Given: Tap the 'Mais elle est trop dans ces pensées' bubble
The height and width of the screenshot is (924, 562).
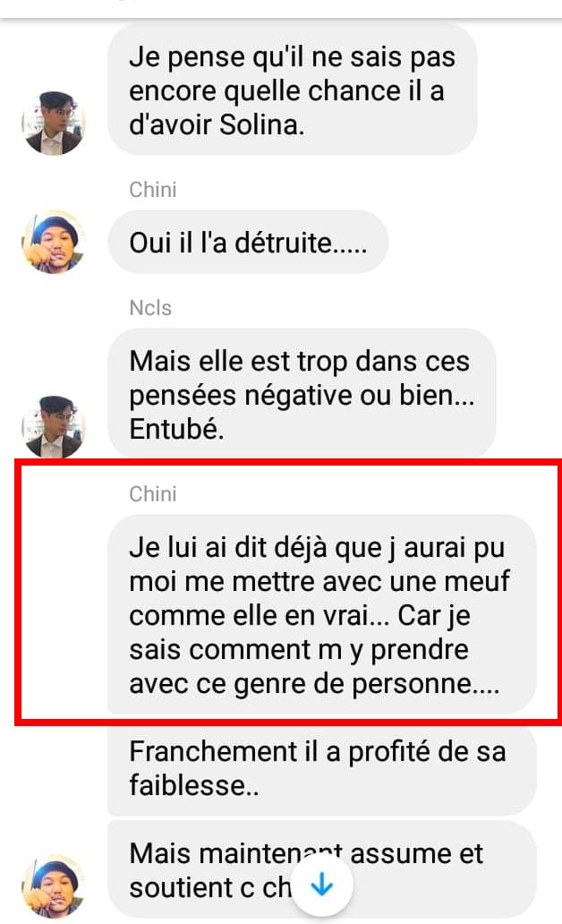Looking at the screenshot, I should click(302, 394).
